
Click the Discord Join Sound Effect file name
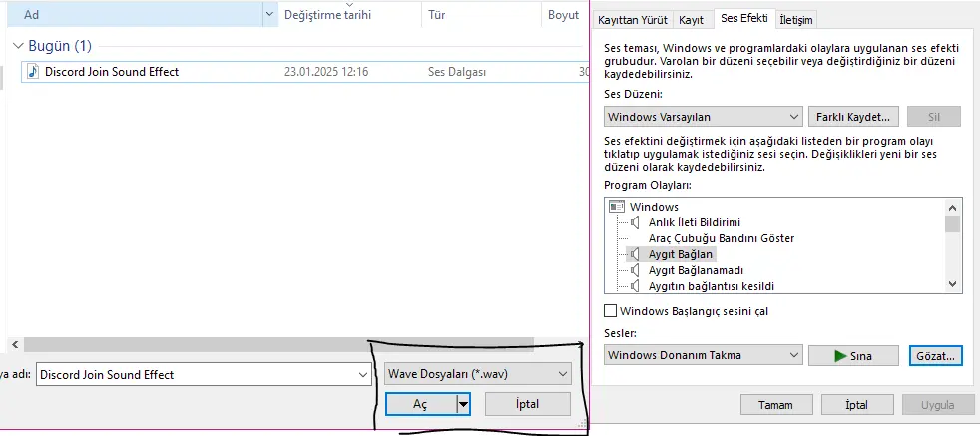[112, 72]
